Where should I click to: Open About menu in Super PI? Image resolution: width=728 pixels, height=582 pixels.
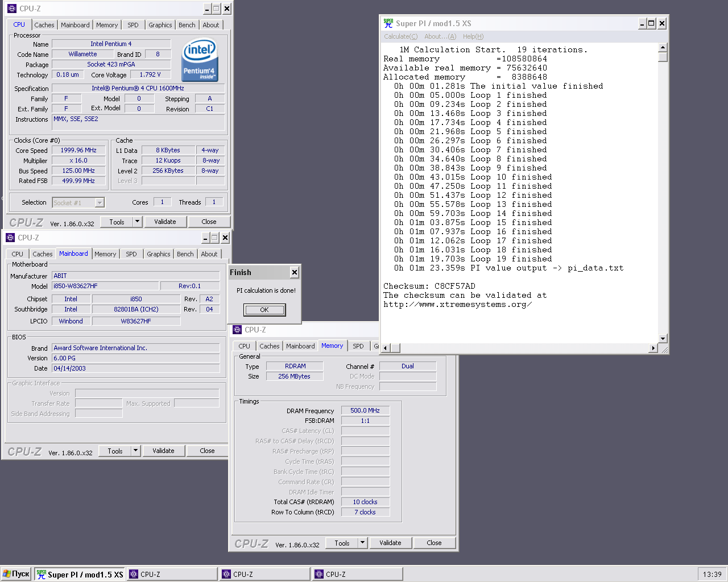point(440,36)
